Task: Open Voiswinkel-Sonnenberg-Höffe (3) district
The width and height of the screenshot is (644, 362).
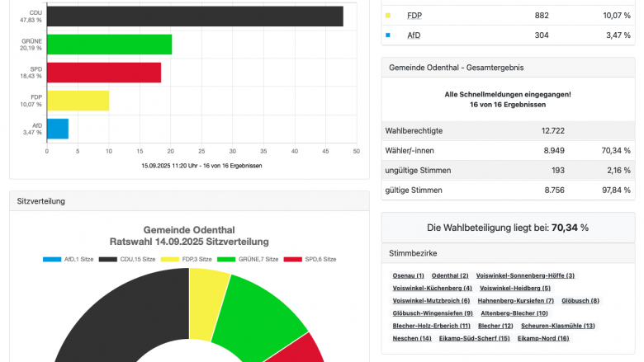Action: tap(525, 275)
